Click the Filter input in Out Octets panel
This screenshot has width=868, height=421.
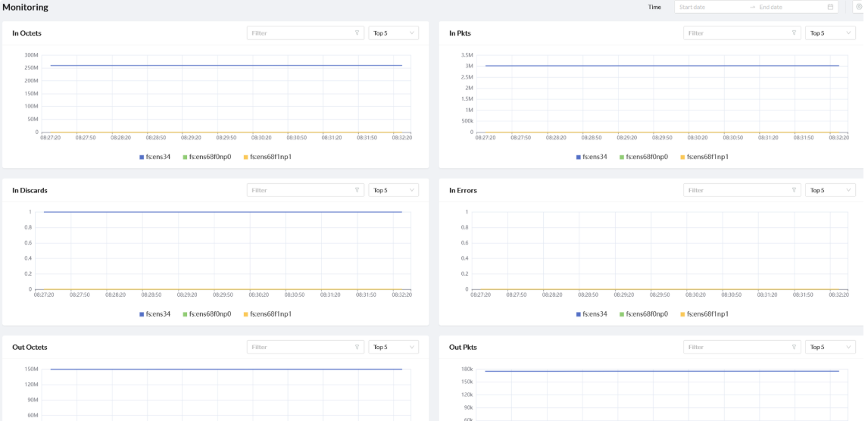click(x=301, y=347)
